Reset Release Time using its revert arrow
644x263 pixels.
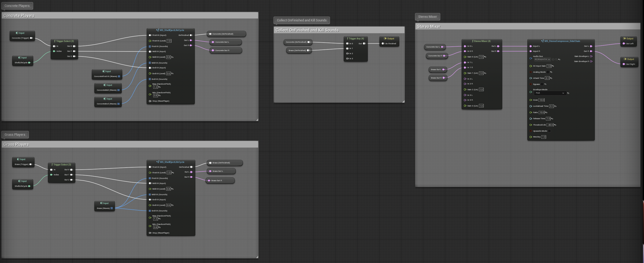pos(552,119)
